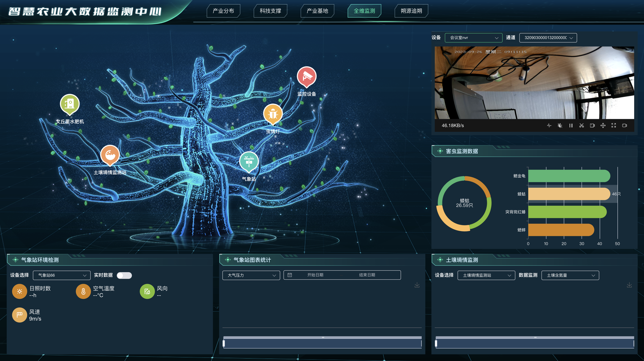Open the 设备 会议室nvr dropdown
Viewport: 644px width, 361px height.
click(473, 38)
